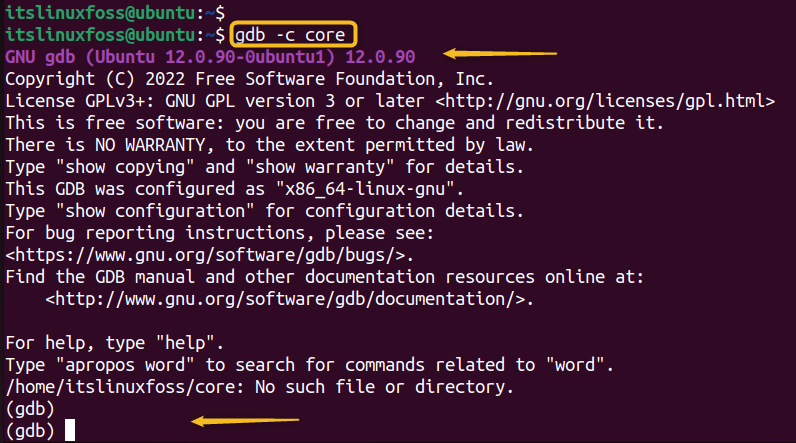The width and height of the screenshot is (796, 443).
Task: Click the 'There is NO WARRANTY' line
Action: pos(270,145)
